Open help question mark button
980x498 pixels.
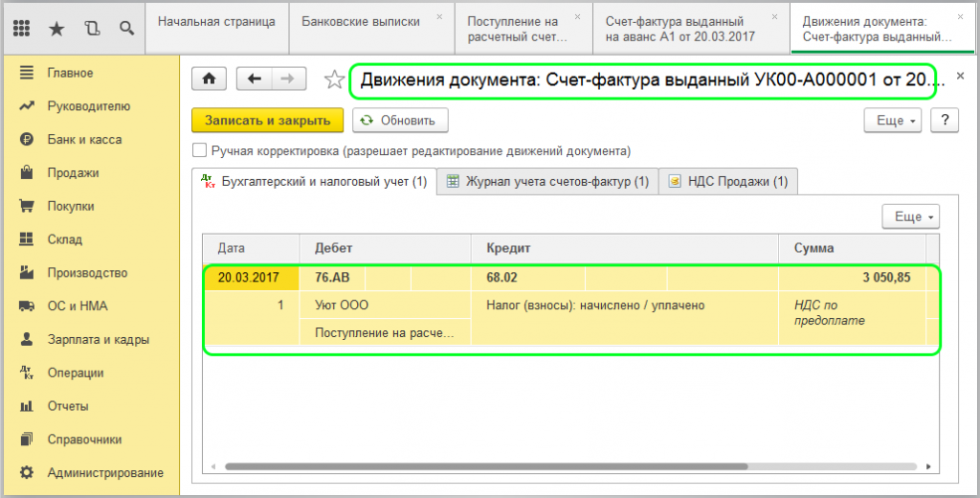tap(945, 120)
